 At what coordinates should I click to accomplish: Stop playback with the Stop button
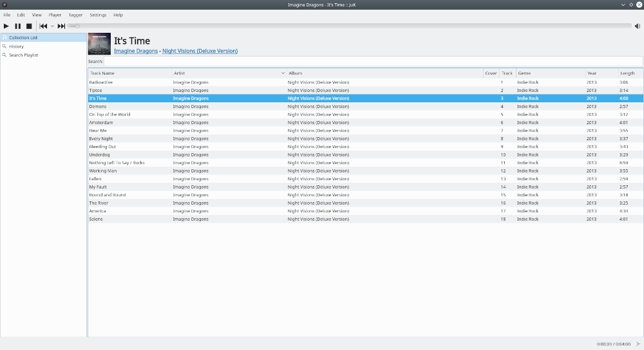(x=29, y=26)
